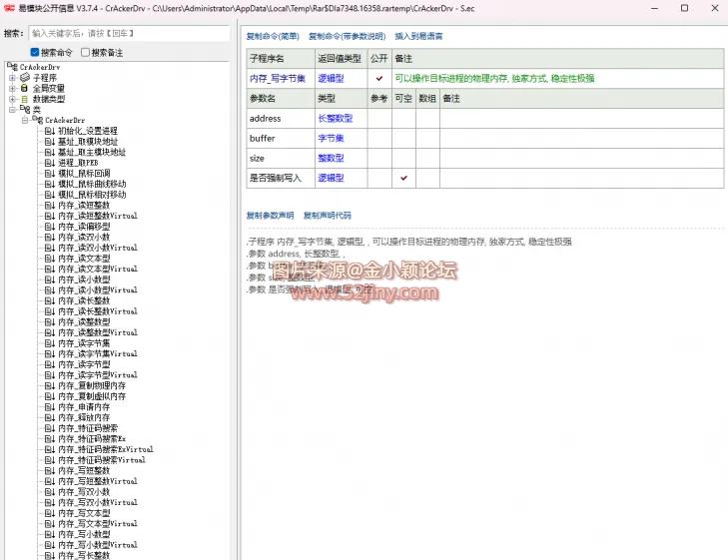This screenshot has width=728, height=560.
Task: Click 复制声明代码 link
Action: coord(328,216)
